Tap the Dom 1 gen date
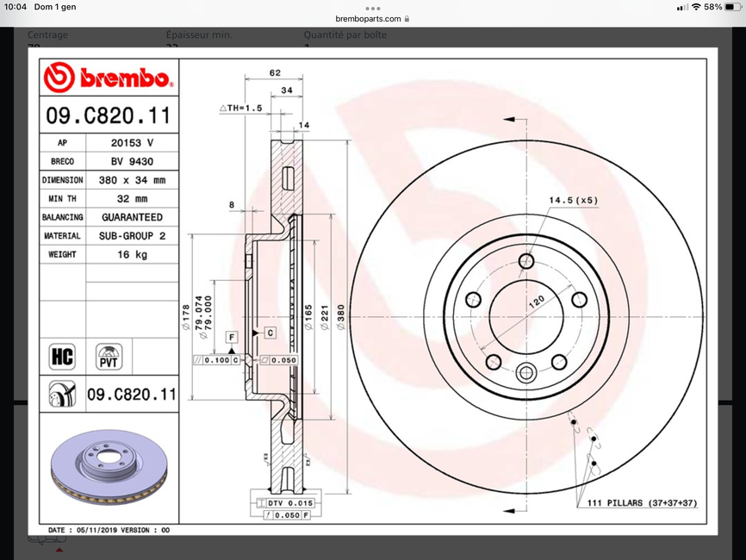Screen dimensions: 746x560 tap(55, 7)
